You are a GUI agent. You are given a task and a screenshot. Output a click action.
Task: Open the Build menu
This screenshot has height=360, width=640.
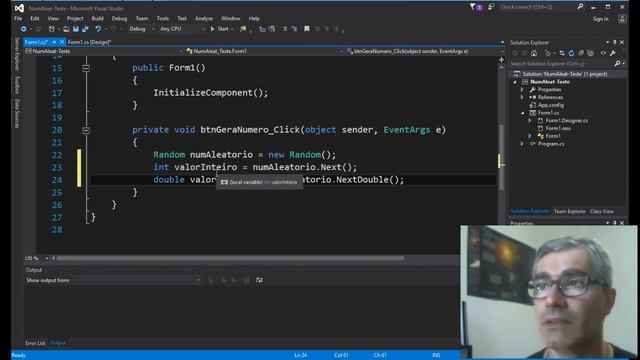pos(97,18)
